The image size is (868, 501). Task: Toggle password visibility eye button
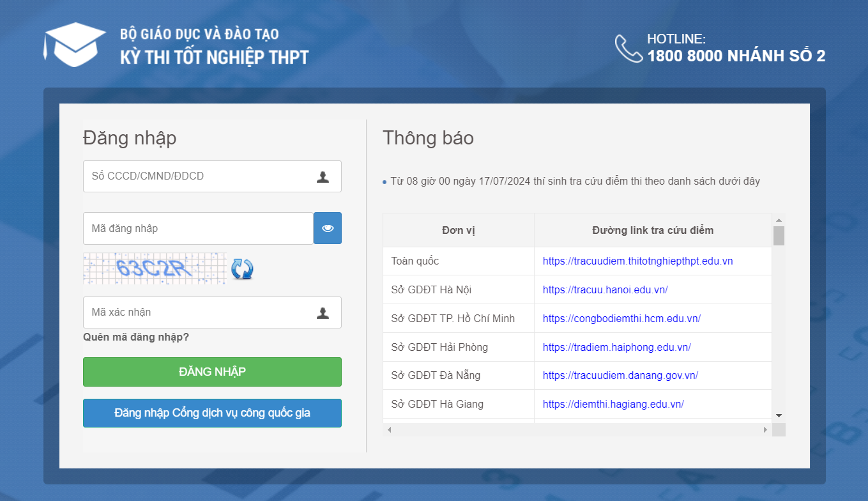click(x=328, y=228)
